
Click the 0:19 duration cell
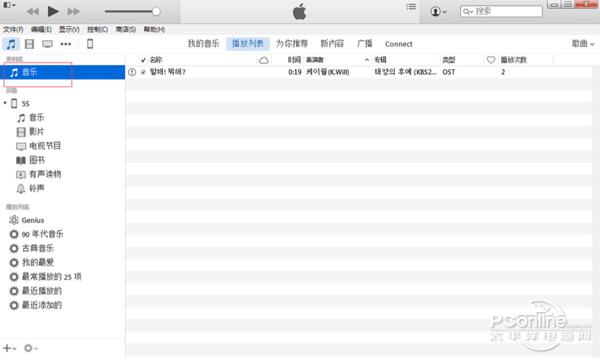(295, 72)
